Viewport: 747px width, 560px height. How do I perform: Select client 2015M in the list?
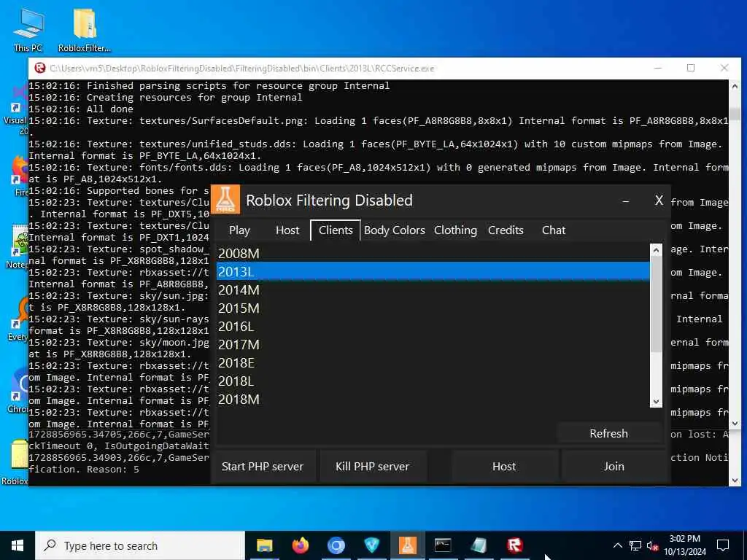(433, 308)
